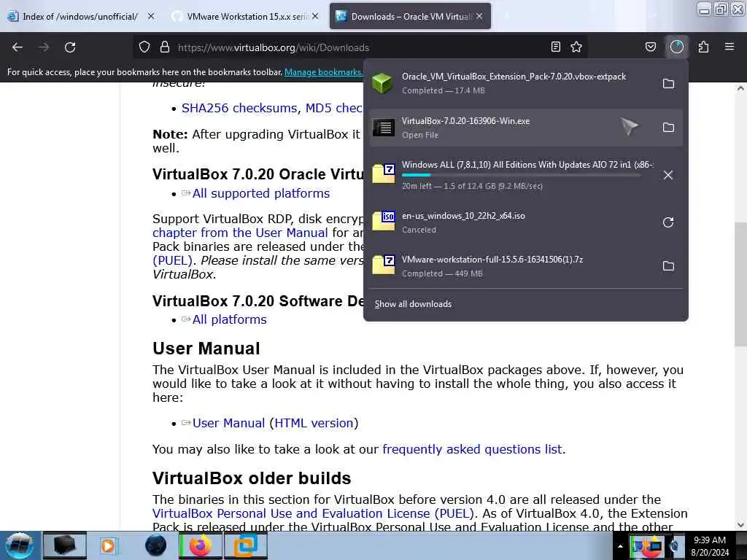Close the Index of /windows/unofficial/ tab
The image size is (747, 560).
click(x=151, y=16)
